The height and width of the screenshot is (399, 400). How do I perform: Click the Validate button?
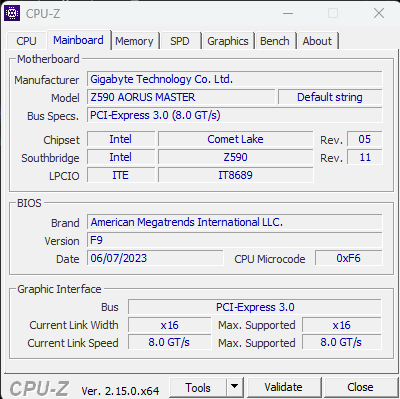(284, 387)
